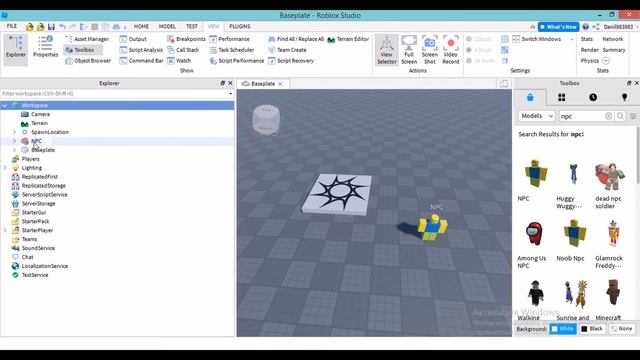Open Toolbox search filter options
This screenshot has width=640, height=360.
point(633,116)
